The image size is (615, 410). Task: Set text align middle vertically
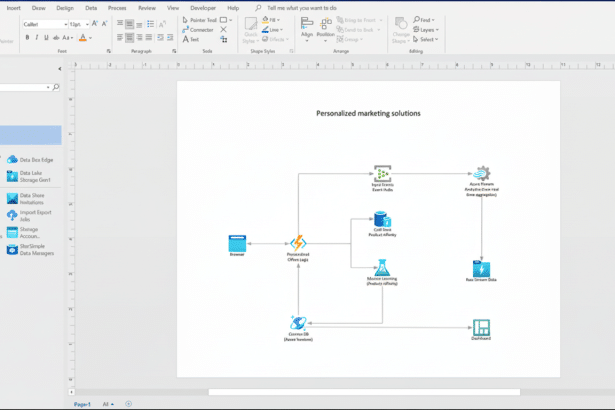pos(129,24)
